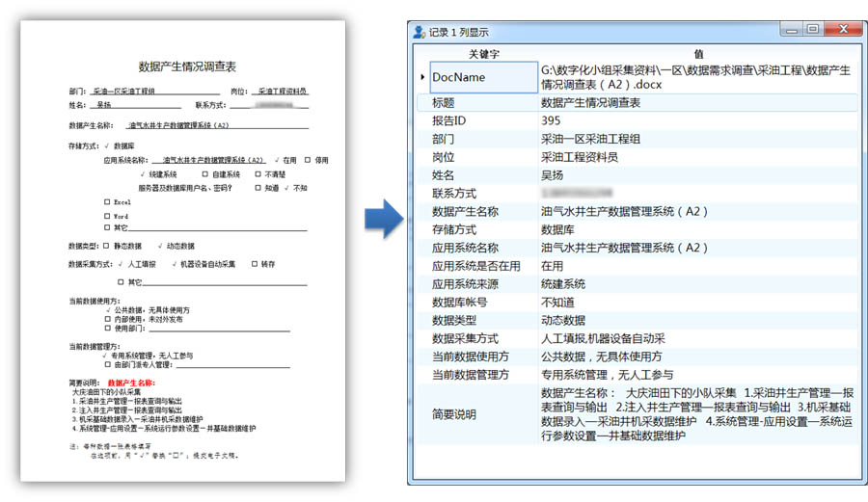Click the user icon in window title bar
868x502 pixels.
420,32
